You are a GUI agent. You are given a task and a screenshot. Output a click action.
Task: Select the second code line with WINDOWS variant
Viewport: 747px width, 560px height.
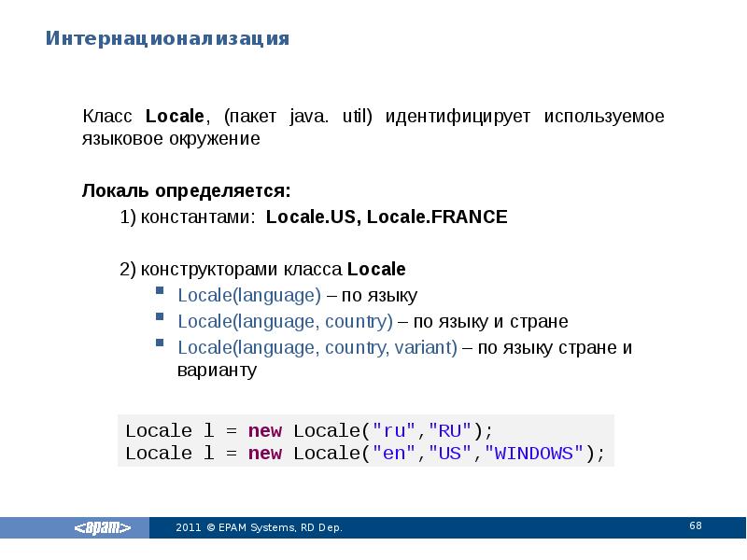pyautogui.click(x=363, y=453)
